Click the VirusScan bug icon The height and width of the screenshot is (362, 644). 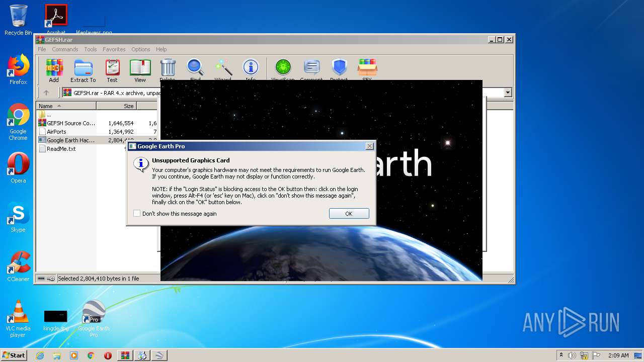(283, 68)
